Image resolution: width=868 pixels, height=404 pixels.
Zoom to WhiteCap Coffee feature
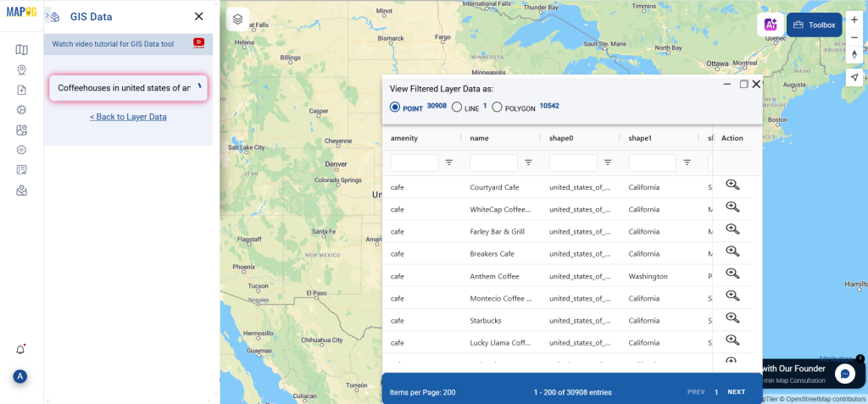732,207
